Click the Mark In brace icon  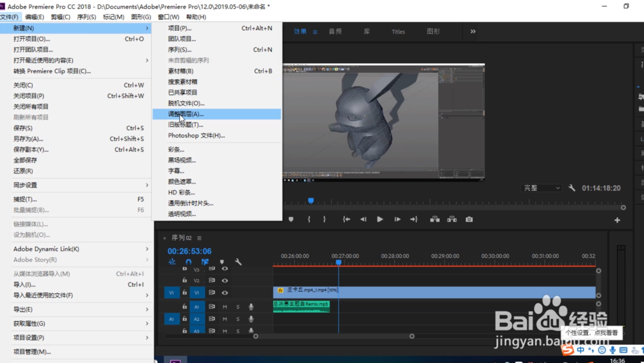point(309,219)
